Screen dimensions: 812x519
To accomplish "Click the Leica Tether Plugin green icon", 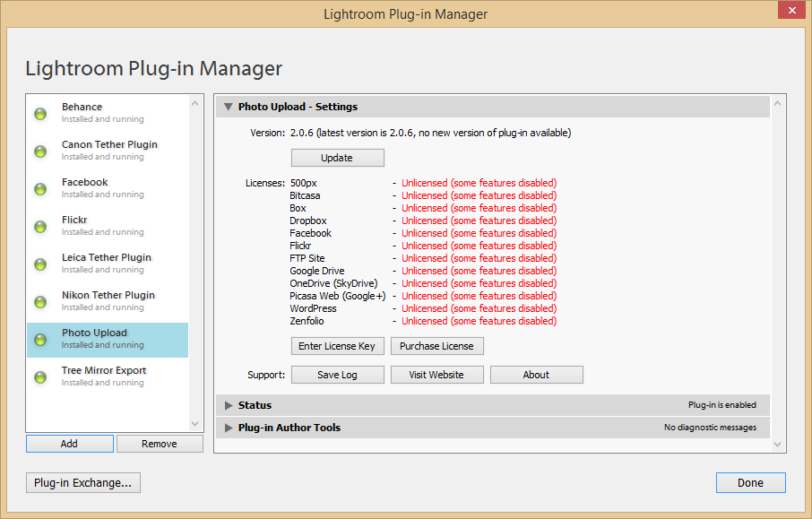I will 40,264.
